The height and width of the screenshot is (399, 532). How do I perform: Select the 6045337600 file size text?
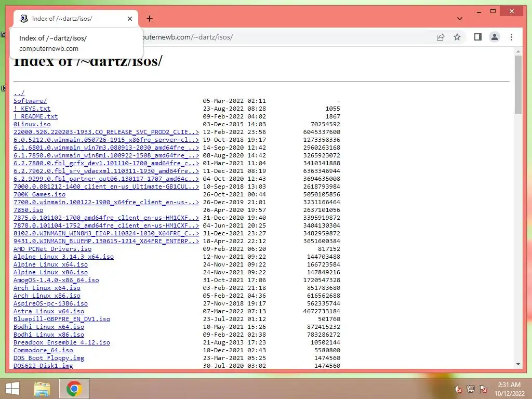(x=322, y=132)
